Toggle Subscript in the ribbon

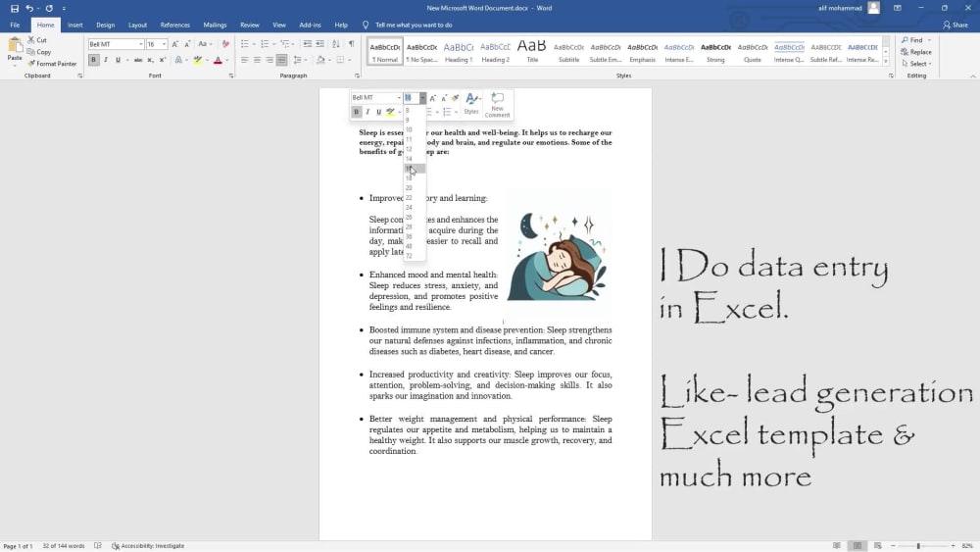(150, 60)
